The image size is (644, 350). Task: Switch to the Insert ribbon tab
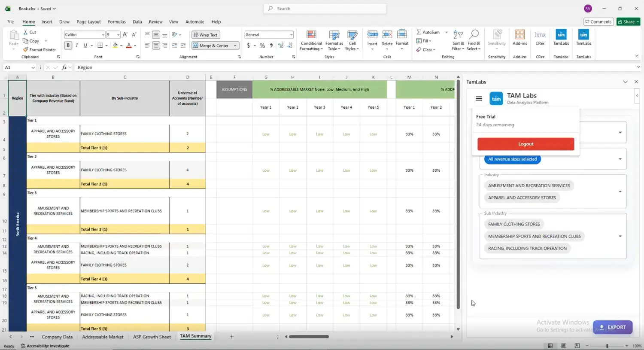coord(47,21)
